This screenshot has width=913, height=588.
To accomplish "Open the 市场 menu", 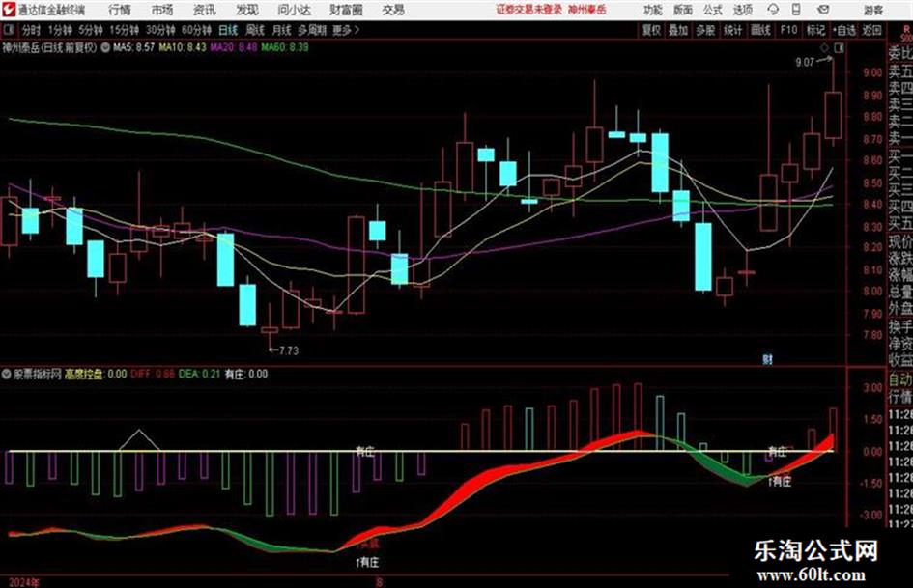I will pos(162,10).
